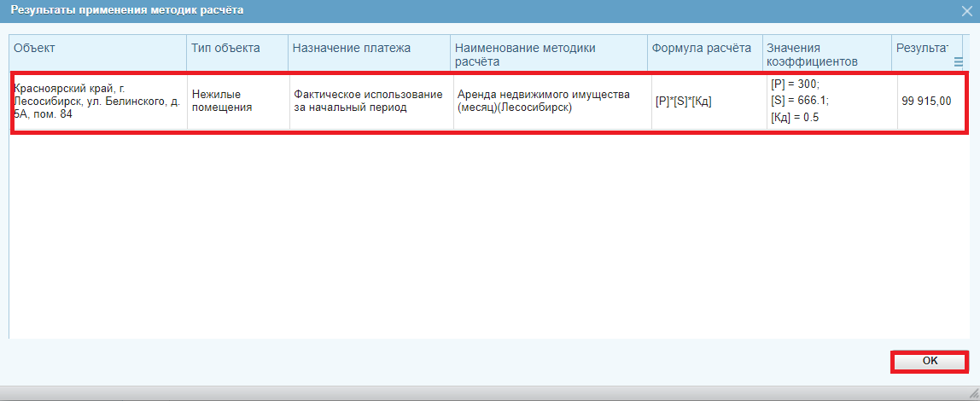Click the Результат column header

[x=920, y=49]
